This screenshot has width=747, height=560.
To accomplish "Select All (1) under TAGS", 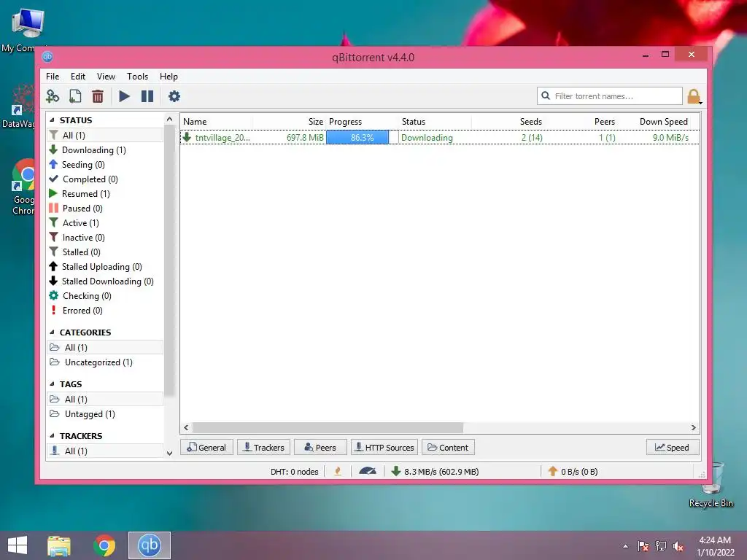I will [105, 399].
